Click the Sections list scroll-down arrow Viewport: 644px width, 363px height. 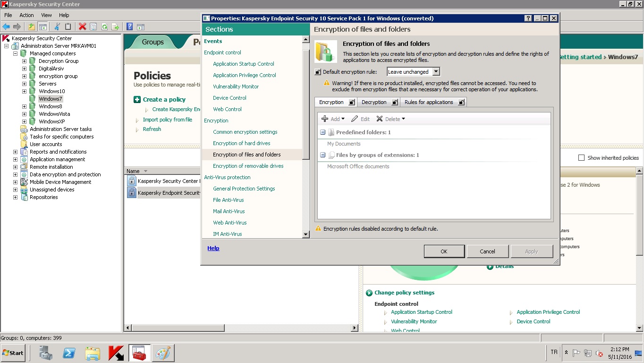(x=305, y=234)
